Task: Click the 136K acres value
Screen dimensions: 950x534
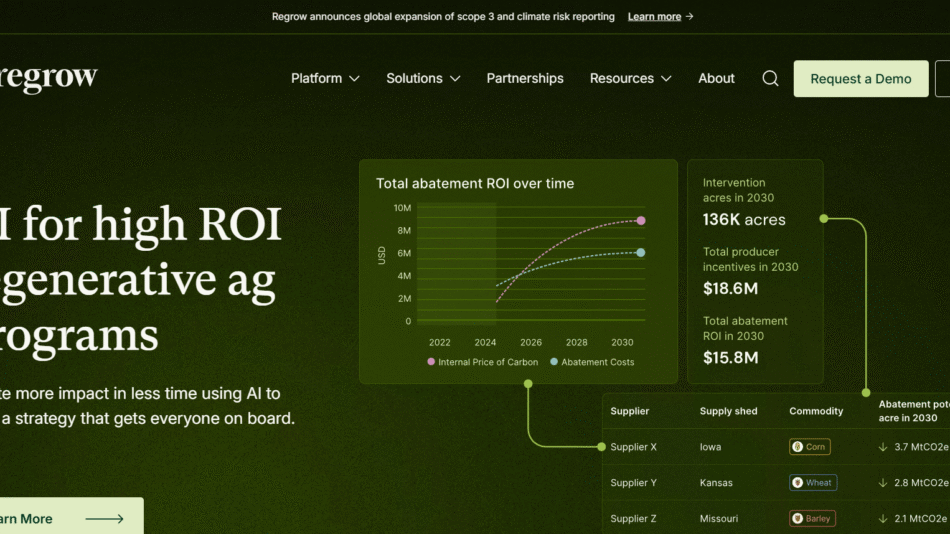Action: coord(744,219)
